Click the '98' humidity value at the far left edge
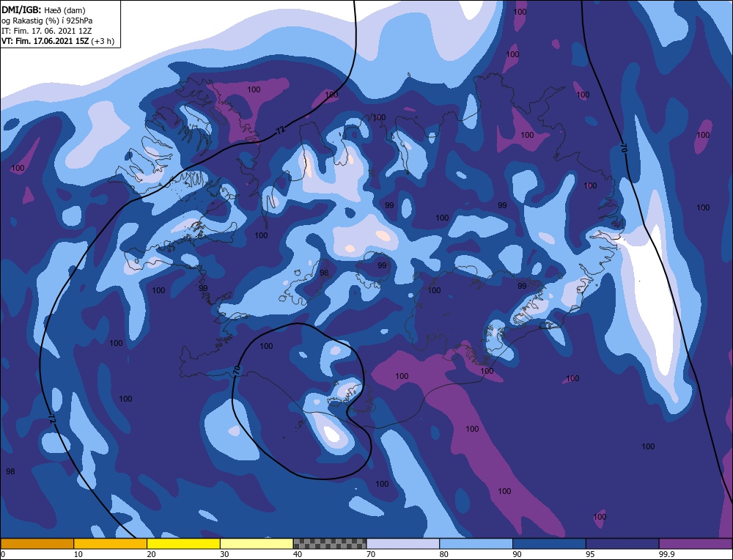 [10, 471]
